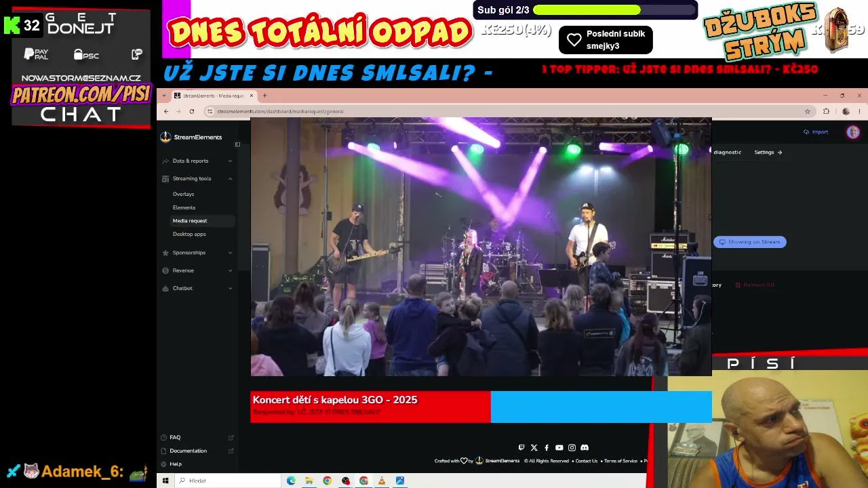
Task: Click the concert video player
Action: click(x=481, y=247)
